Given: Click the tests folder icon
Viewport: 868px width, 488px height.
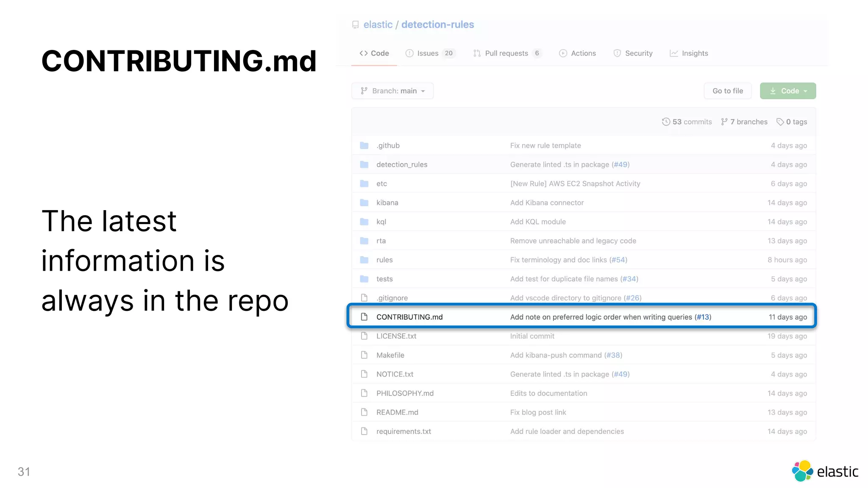Looking at the screenshot, I should (x=364, y=279).
